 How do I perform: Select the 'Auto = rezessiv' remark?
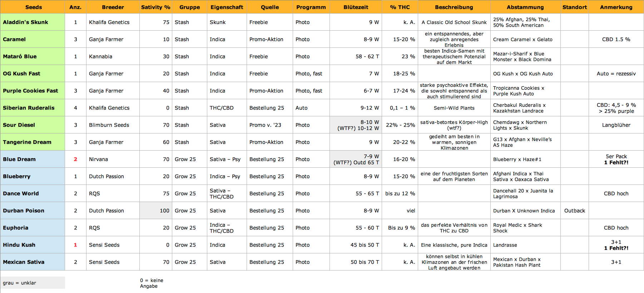pos(616,74)
